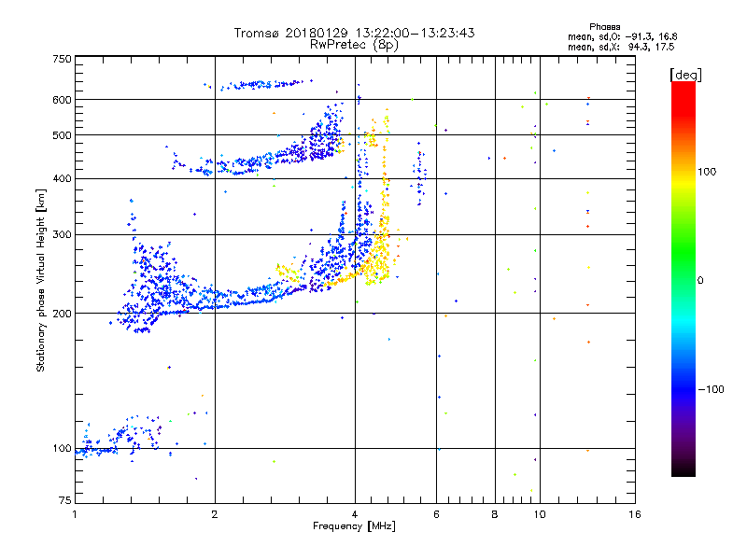Click the '[deg]' colorbar unit label

685,75
